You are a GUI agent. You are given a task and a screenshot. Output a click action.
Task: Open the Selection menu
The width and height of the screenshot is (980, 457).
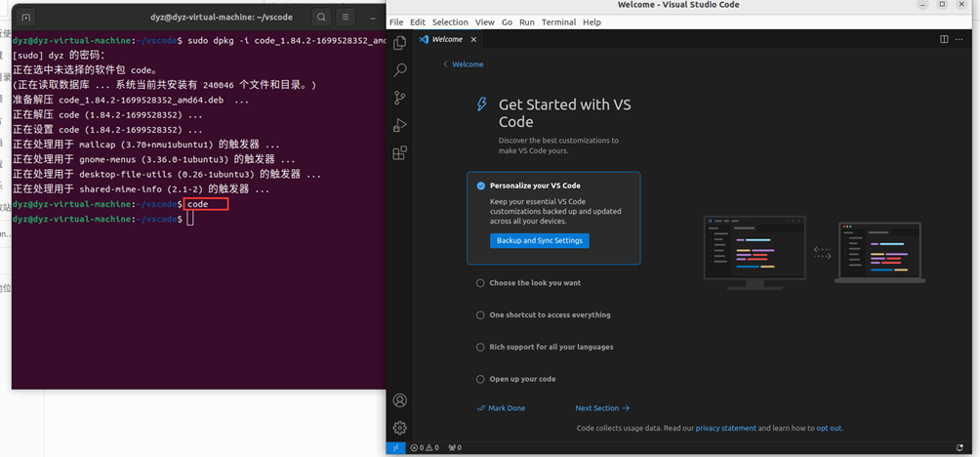[x=450, y=21]
